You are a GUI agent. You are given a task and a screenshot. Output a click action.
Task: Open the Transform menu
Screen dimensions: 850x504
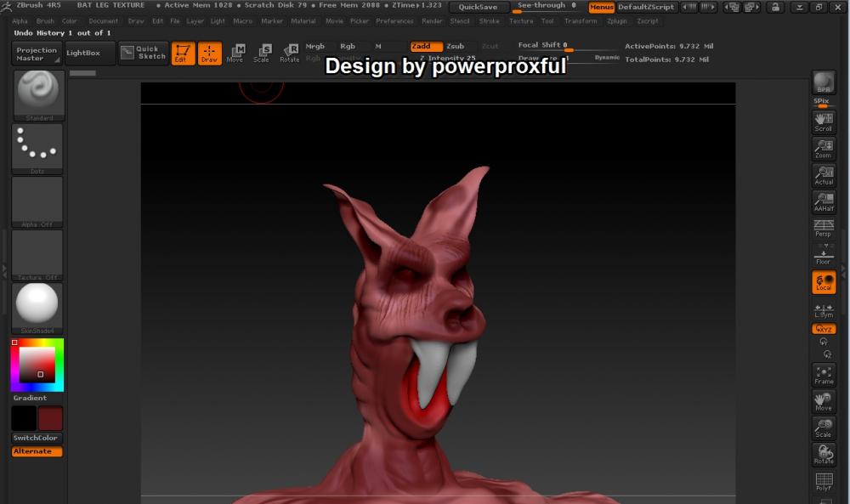coord(580,21)
